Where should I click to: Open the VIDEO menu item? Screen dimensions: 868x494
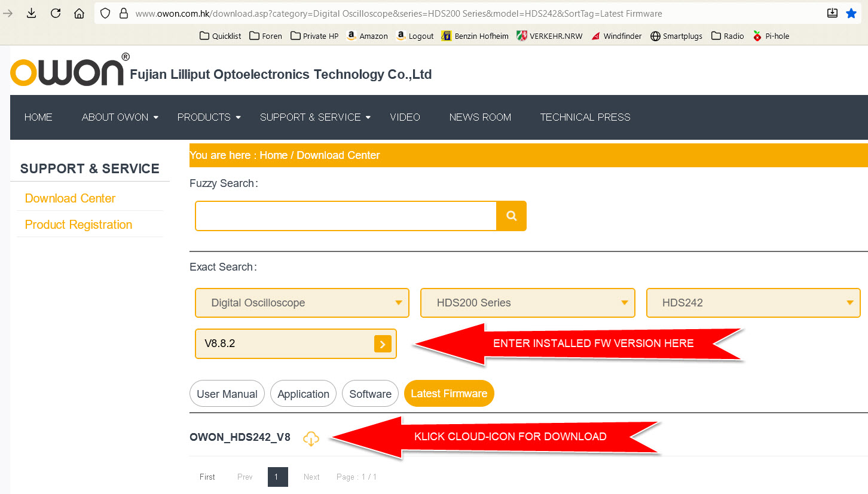pyautogui.click(x=405, y=117)
